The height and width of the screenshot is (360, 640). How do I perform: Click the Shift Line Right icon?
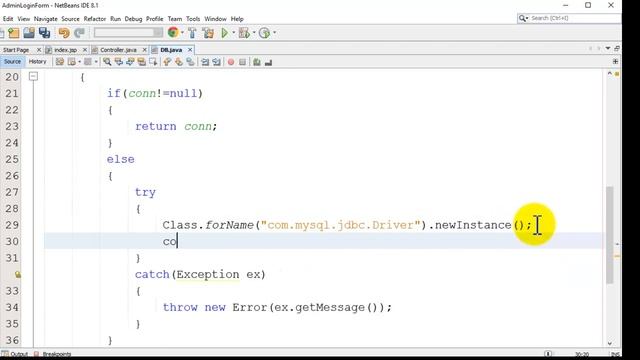tap(216, 62)
